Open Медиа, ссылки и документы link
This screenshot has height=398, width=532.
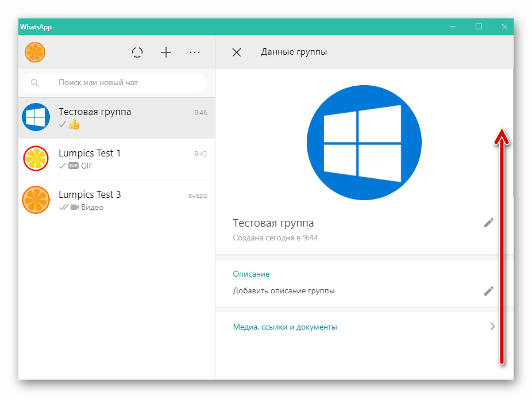pos(284,327)
